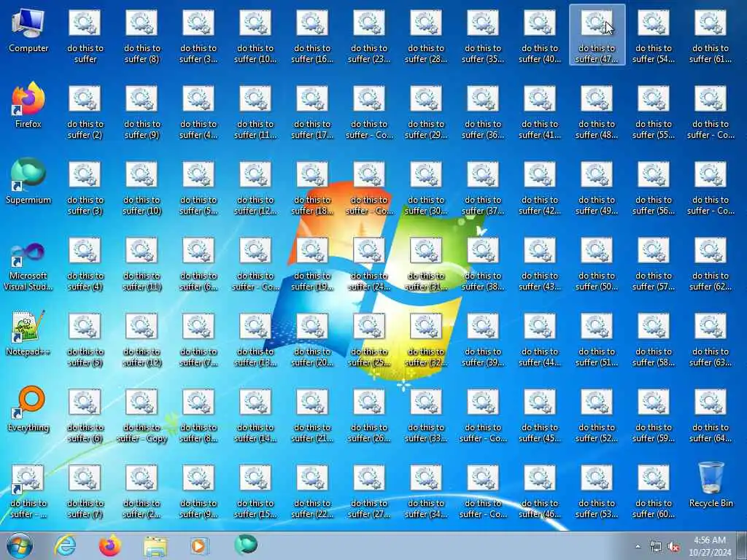The image size is (747, 560).
Task: Select the "do this to suffer (64..." file
Action: pos(711,416)
